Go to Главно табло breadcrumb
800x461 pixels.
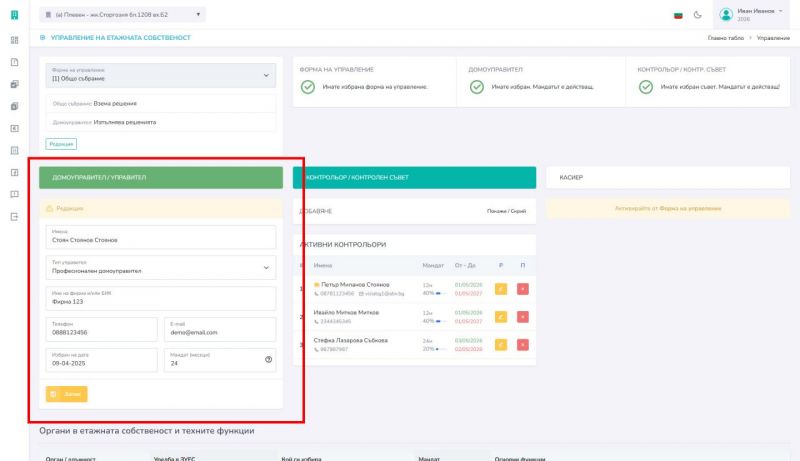click(726, 38)
